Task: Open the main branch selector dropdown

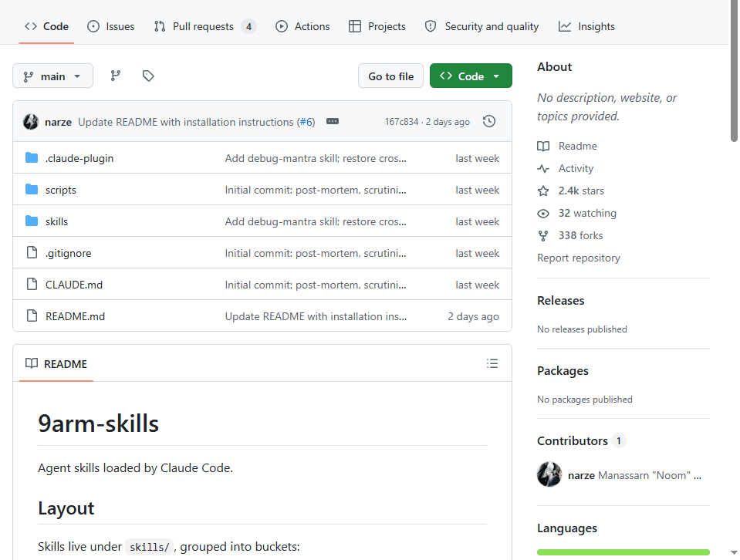Action: point(52,76)
